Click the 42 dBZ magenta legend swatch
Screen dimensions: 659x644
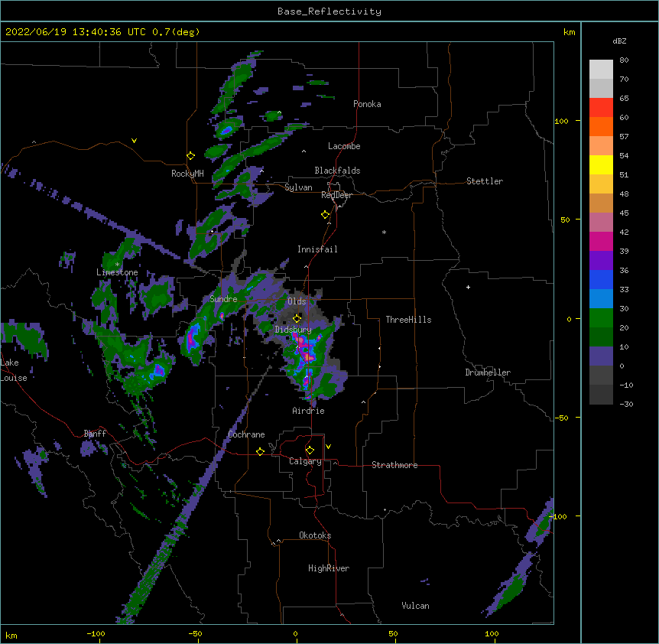pyautogui.click(x=601, y=241)
